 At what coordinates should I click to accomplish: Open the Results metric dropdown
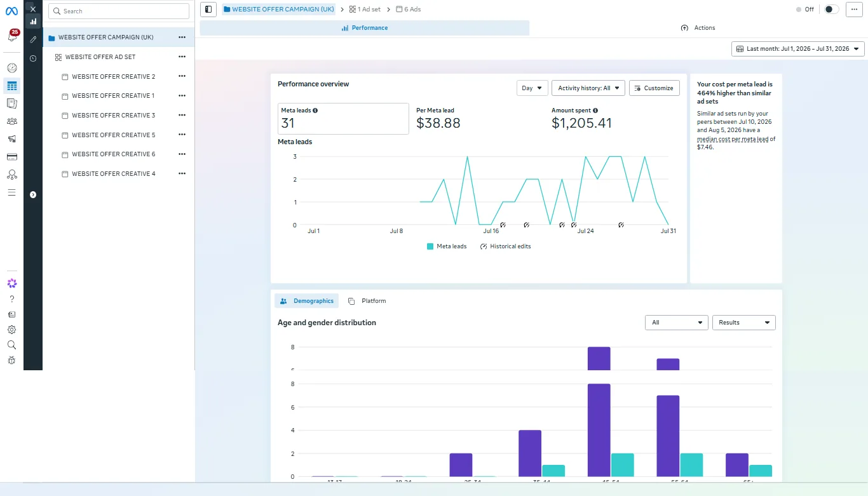click(x=744, y=323)
